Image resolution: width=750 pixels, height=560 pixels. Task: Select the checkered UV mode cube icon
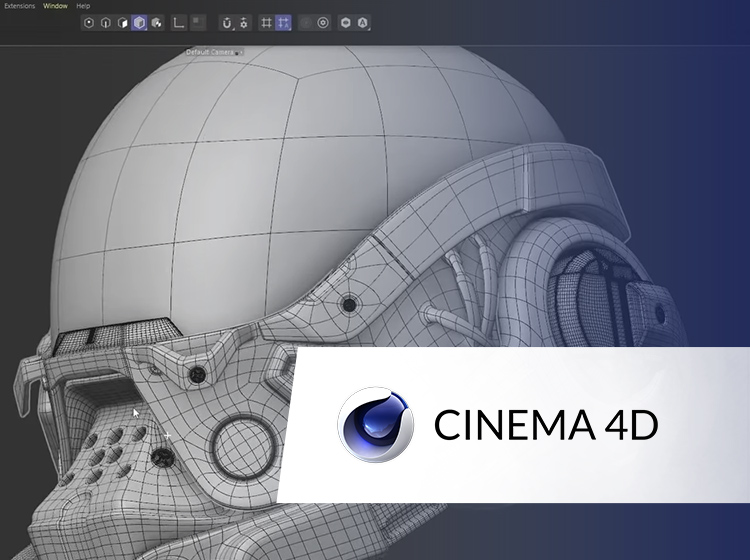pyautogui.click(x=157, y=22)
